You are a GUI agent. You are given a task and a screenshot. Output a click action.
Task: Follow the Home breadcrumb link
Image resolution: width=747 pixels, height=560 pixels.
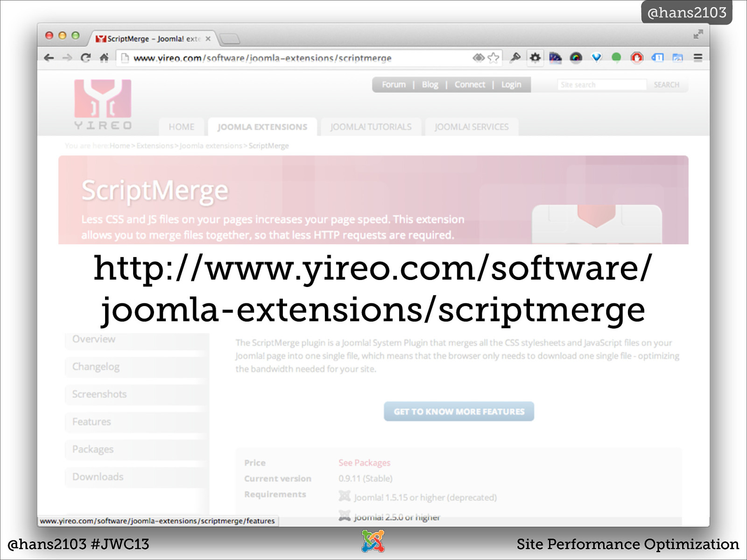[x=120, y=146]
